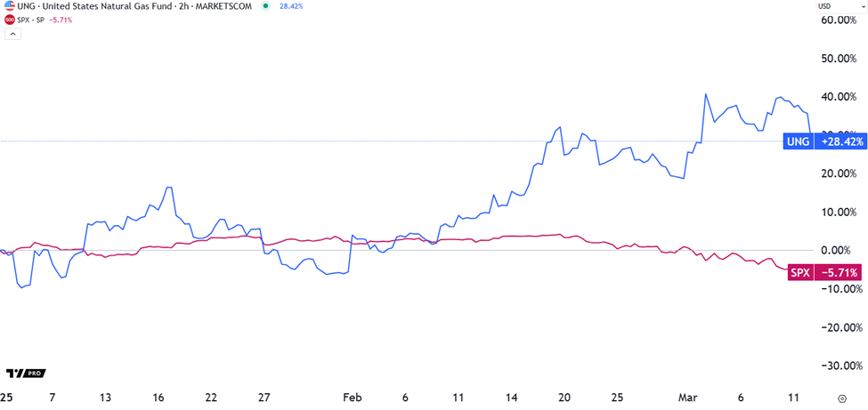Click the pink −5.71% value tag on axis

click(838, 273)
